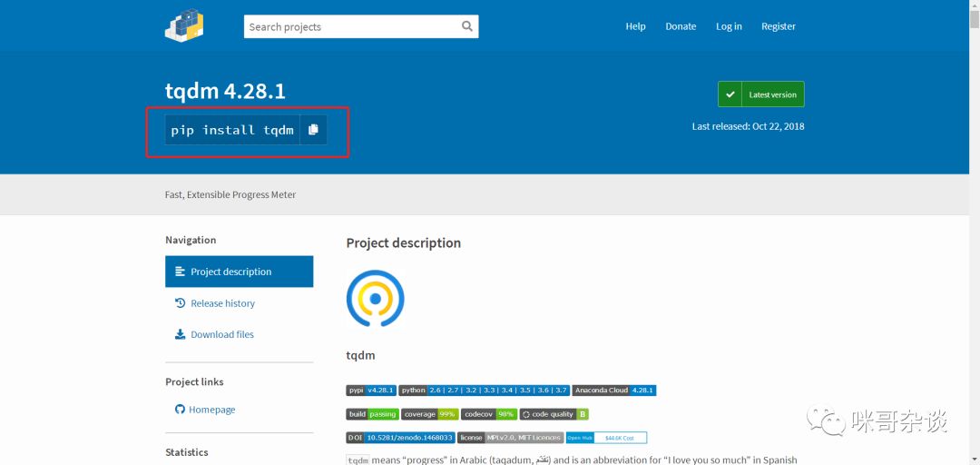Click the build passing badge
980x465 pixels.
pos(373,414)
